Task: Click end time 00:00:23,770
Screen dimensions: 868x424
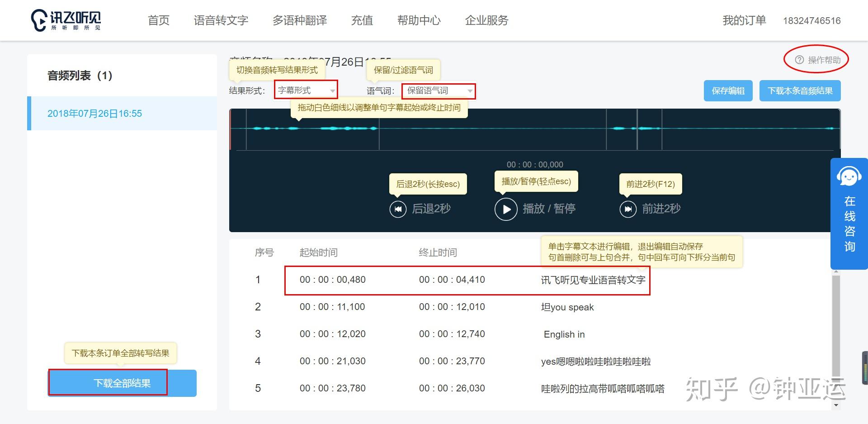Action: coord(452,361)
